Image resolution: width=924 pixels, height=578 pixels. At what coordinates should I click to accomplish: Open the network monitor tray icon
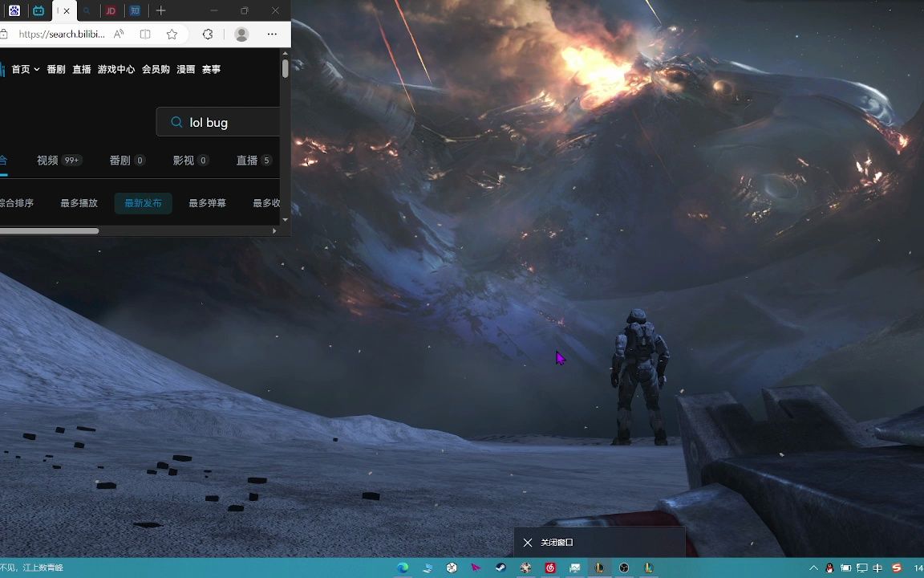[x=861, y=568]
